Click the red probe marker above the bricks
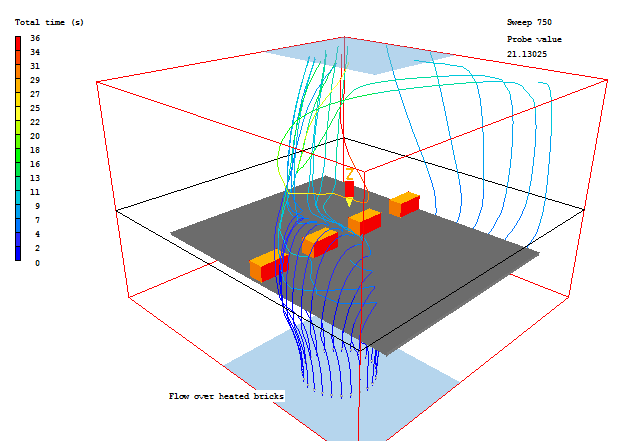Screen dimensions: 640x441 (x=349, y=188)
